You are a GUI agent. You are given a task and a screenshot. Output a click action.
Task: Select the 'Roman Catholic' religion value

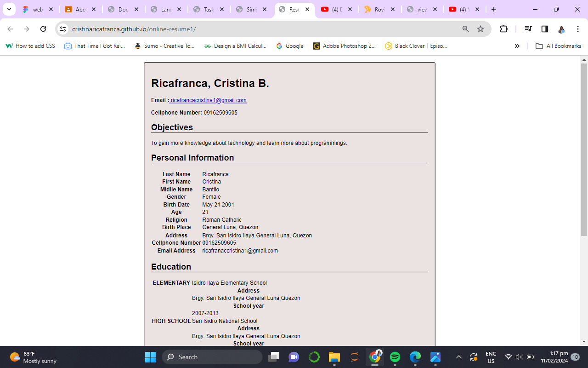(x=222, y=220)
